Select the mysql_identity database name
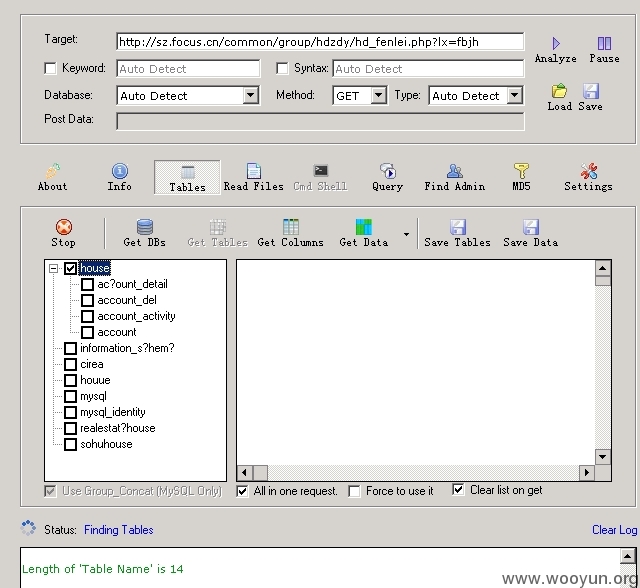Image resolution: width=640 pixels, height=588 pixels. coord(113,412)
